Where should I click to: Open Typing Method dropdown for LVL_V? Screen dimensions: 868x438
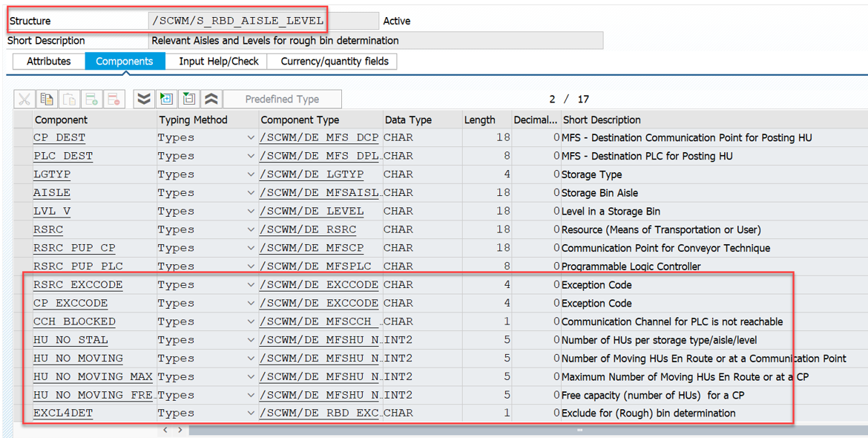[251, 211]
